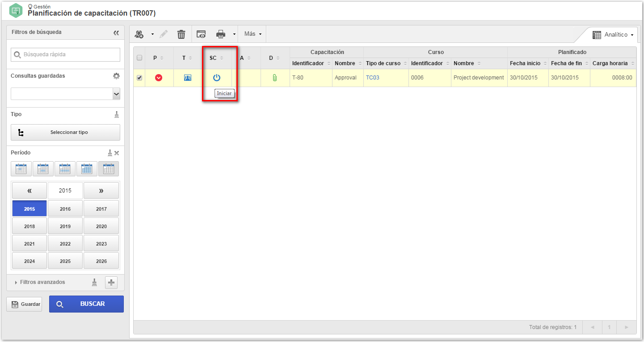
Task: Clear the Período filter with broom icon
Action: (x=110, y=153)
